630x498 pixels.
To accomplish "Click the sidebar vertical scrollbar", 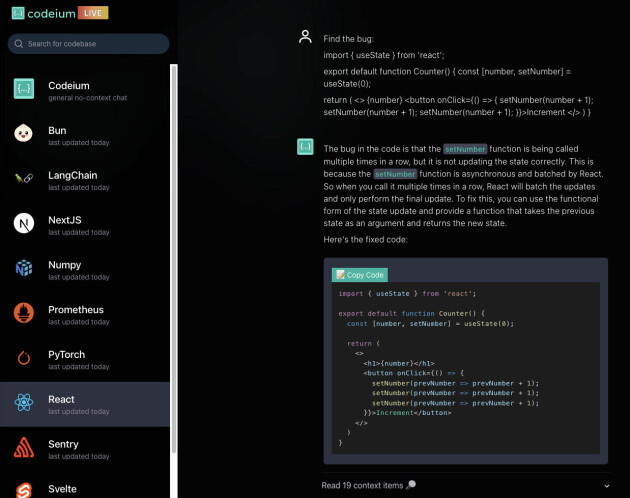I will point(174,258).
